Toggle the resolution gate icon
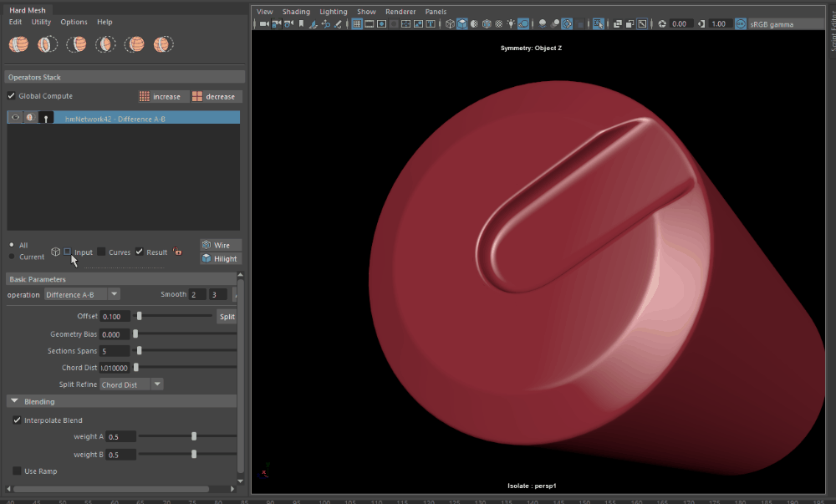836x504 pixels. tap(382, 24)
